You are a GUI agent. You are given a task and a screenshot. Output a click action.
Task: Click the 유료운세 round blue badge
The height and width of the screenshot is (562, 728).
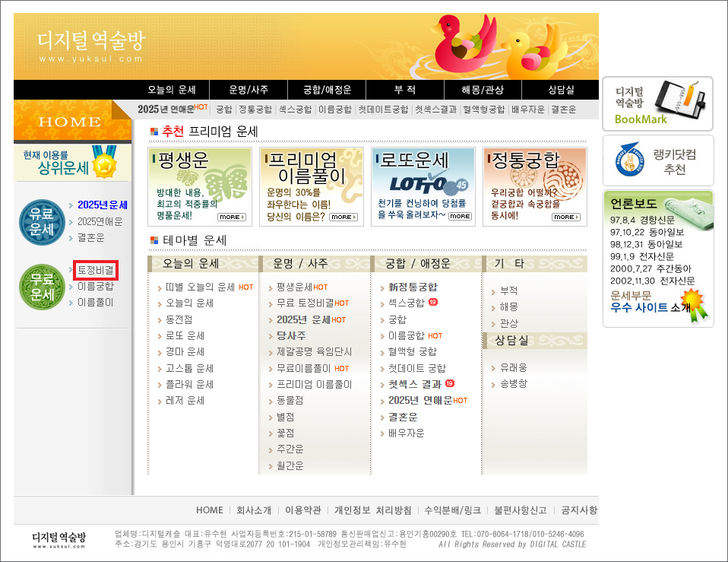[x=40, y=221]
